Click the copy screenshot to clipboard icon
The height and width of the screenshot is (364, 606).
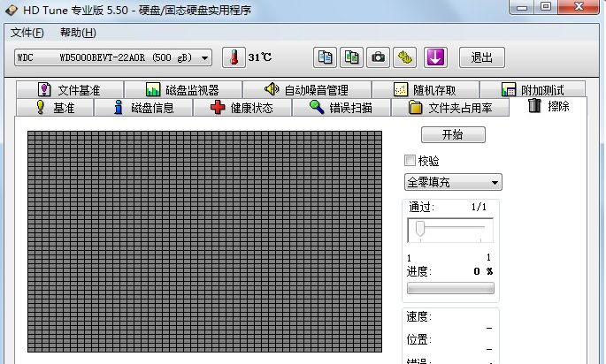(x=351, y=57)
